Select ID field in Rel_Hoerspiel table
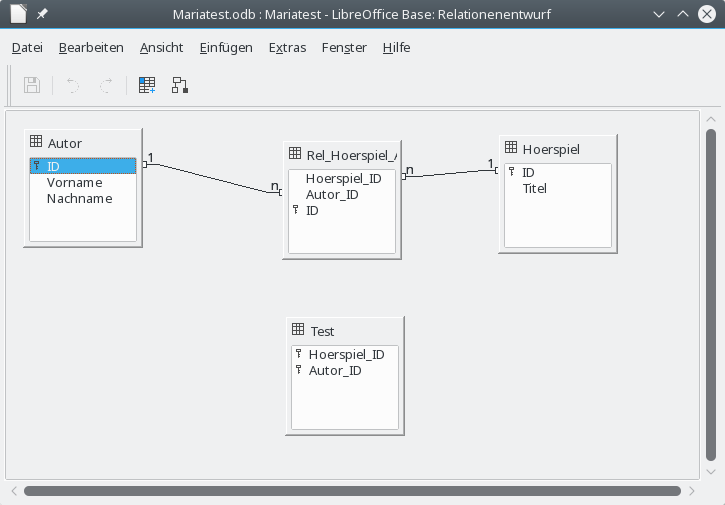 tap(342, 210)
